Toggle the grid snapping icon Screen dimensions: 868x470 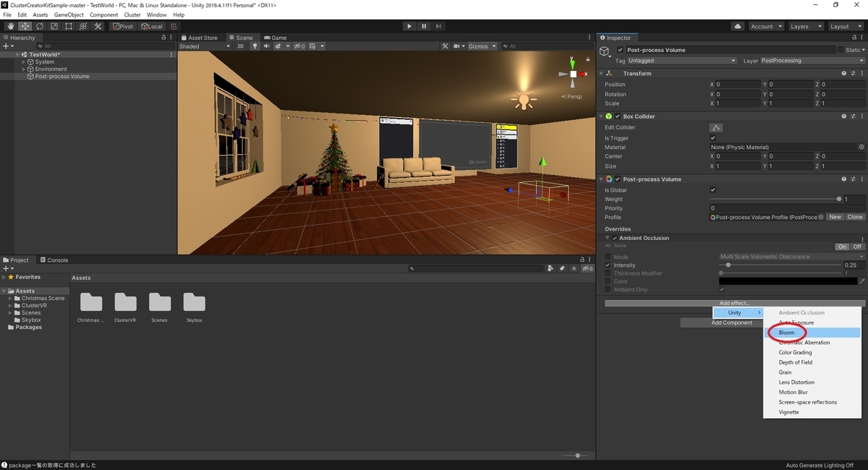(174, 26)
